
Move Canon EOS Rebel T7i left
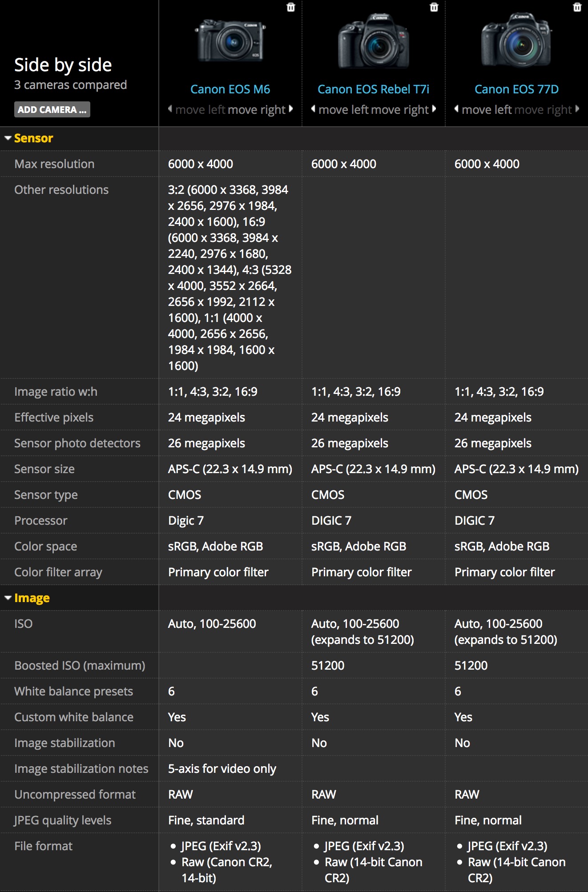[340, 109]
